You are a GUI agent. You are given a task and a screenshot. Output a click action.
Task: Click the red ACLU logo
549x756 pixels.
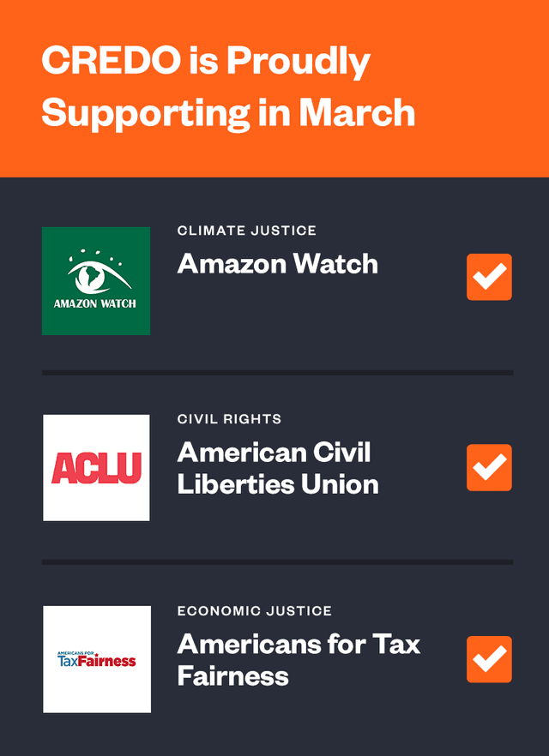96,468
